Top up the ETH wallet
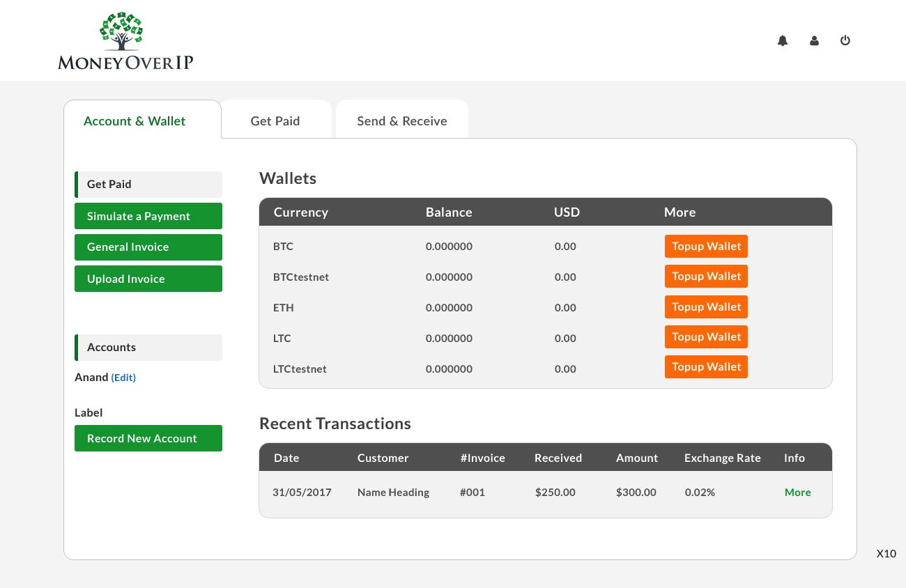906x588 pixels. click(x=706, y=307)
